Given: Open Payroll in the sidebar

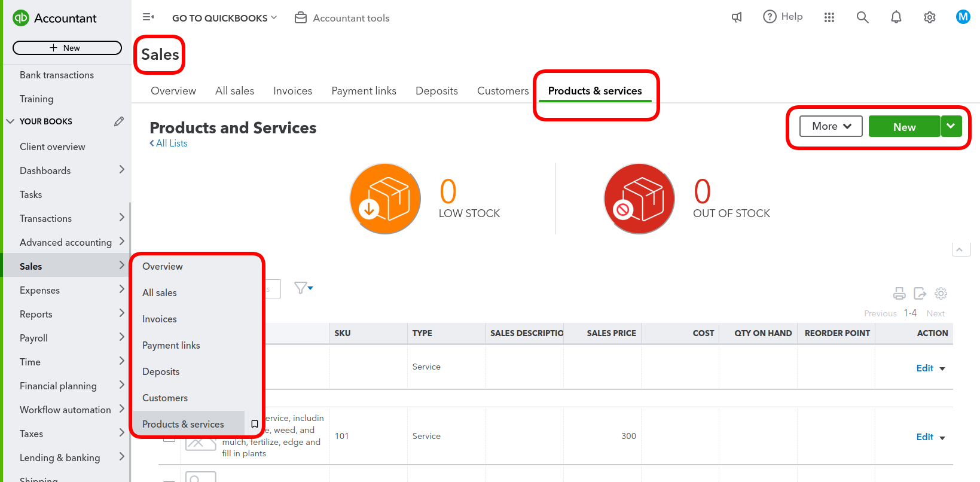Looking at the screenshot, I should coord(33,338).
